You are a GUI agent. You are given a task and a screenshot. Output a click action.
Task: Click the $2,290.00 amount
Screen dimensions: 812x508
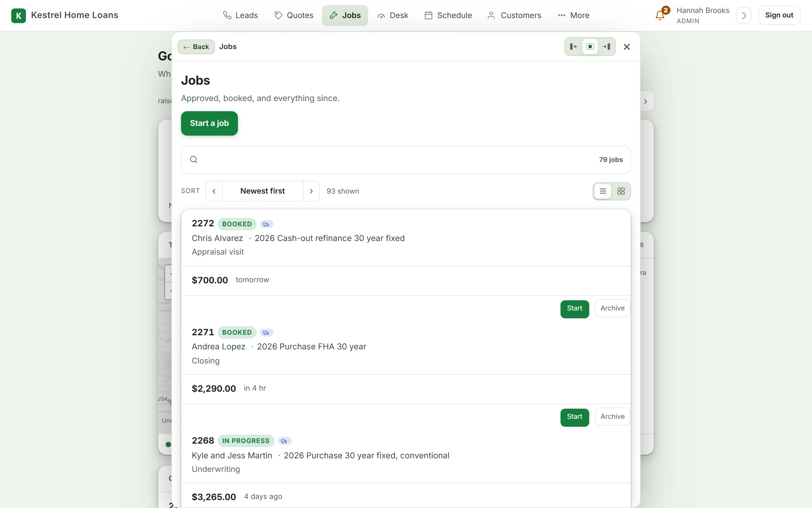tap(214, 389)
